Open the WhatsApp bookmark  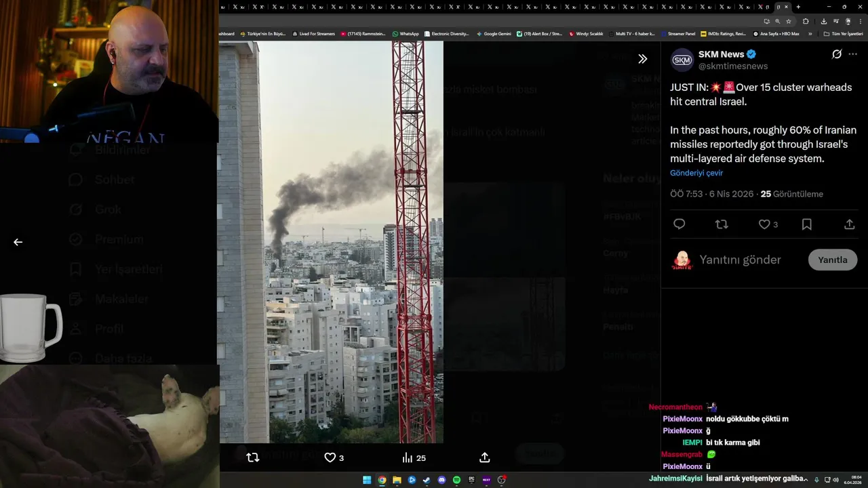point(406,33)
